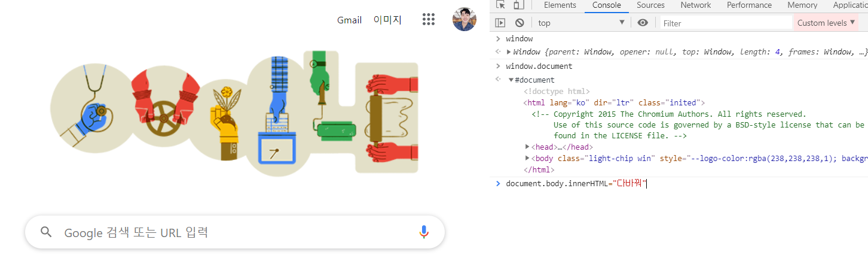868x279 pixels.
Task: Open the top JavaScript context dropdown
Action: (x=580, y=23)
